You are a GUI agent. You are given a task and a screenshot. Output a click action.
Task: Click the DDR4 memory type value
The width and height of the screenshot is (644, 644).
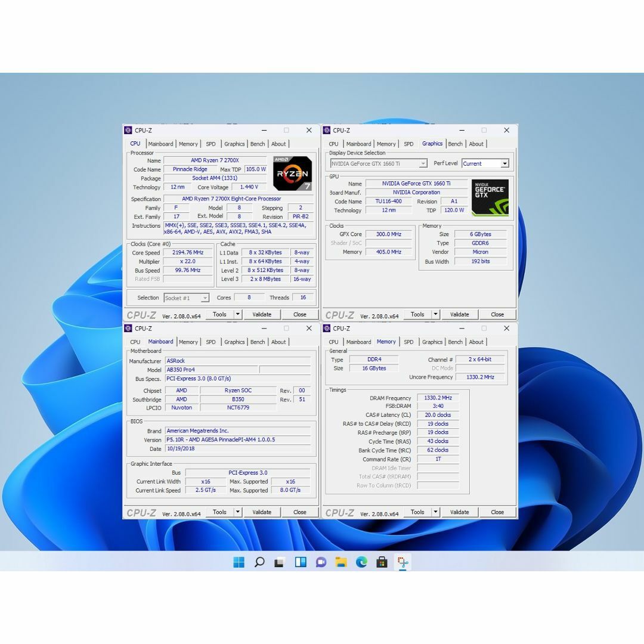tap(374, 360)
